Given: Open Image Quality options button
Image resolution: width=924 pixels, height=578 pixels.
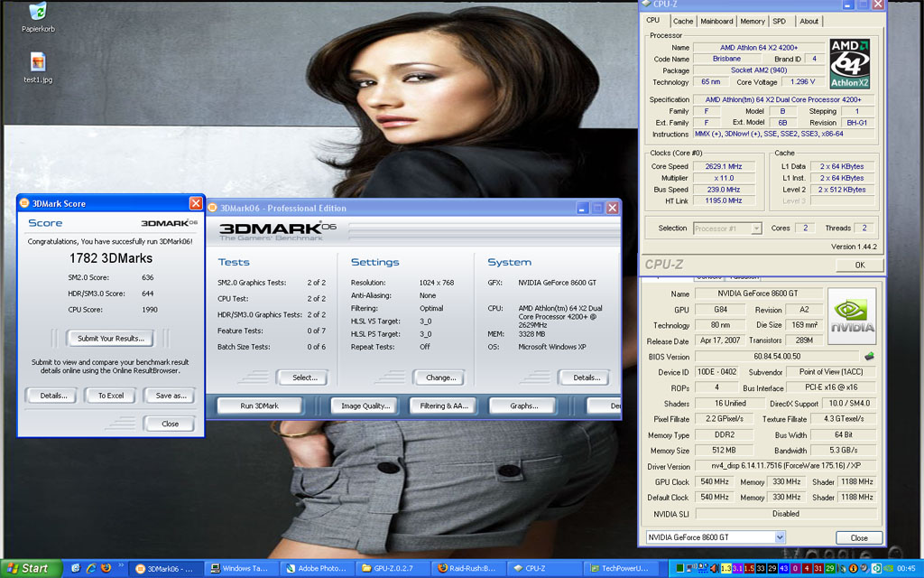Looking at the screenshot, I should [365, 406].
